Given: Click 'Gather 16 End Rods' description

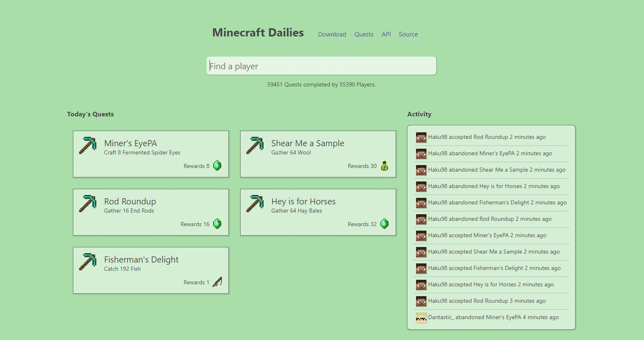Looking at the screenshot, I should coord(129,211).
